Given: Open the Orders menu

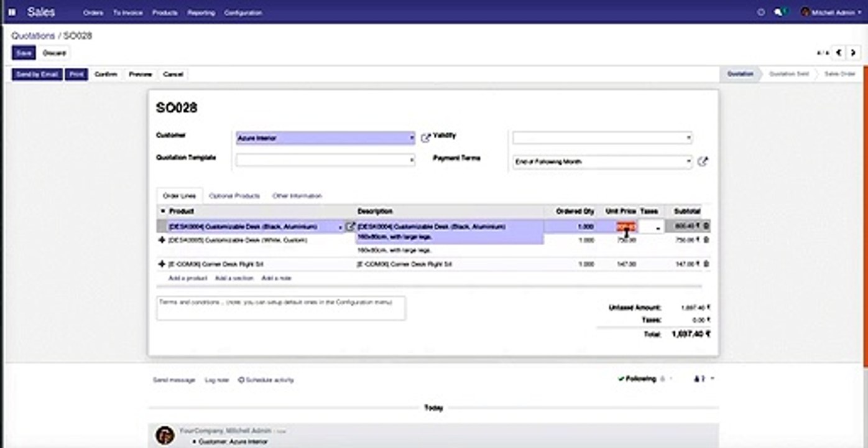Looking at the screenshot, I should tap(94, 12).
